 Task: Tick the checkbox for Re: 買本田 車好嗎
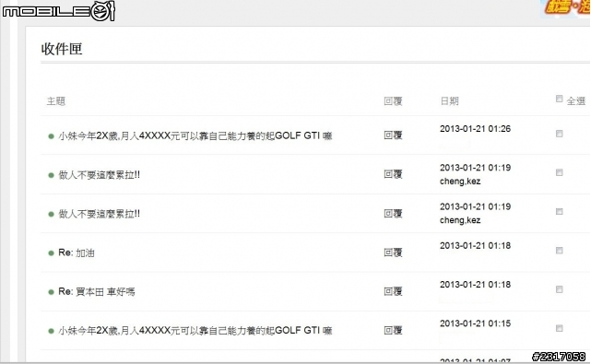[x=560, y=289]
